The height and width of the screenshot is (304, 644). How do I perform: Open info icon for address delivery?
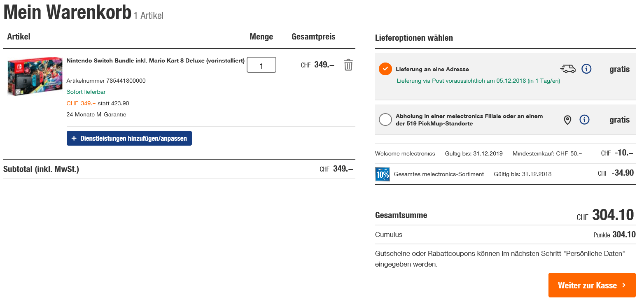tap(586, 69)
